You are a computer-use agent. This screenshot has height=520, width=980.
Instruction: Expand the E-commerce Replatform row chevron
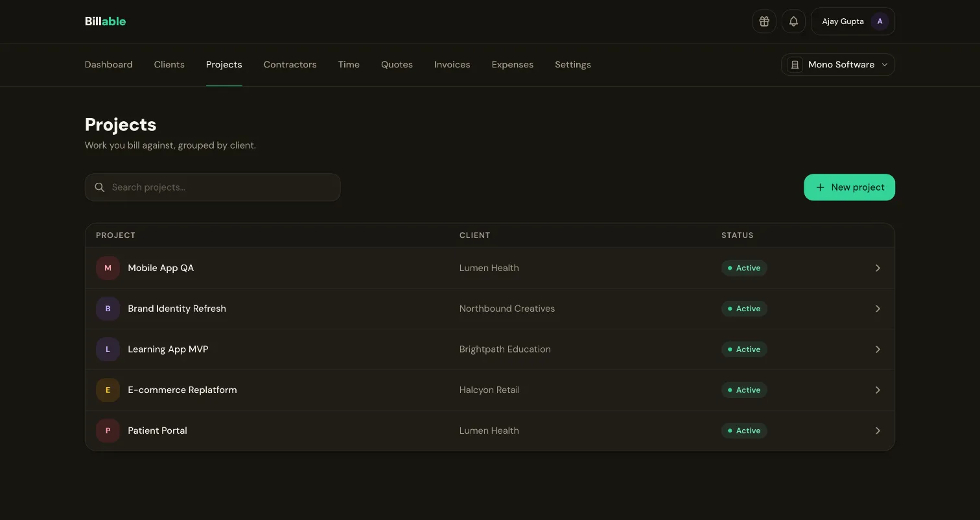pyautogui.click(x=878, y=390)
